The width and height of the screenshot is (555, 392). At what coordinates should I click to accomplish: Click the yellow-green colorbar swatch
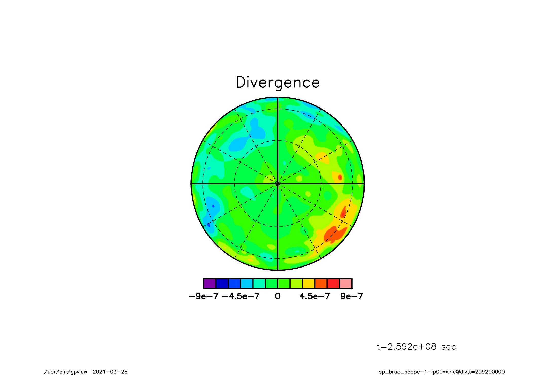tap(296, 283)
